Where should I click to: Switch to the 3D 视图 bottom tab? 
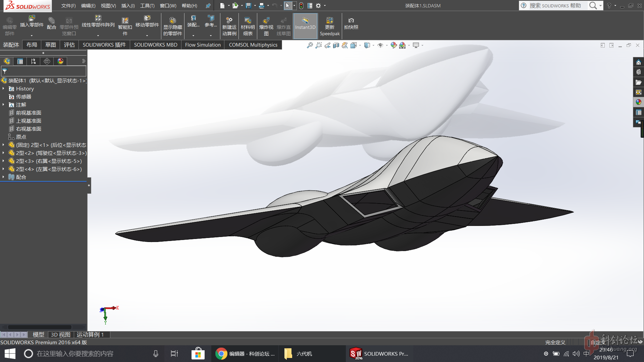click(60, 335)
